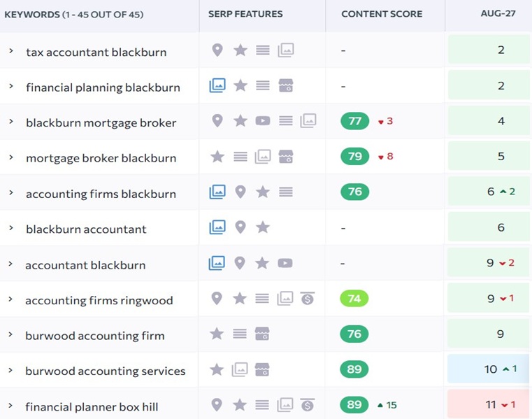Expand the financial planner box hill row
Image resolution: width=532 pixels, height=419 pixels.
coord(11,406)
